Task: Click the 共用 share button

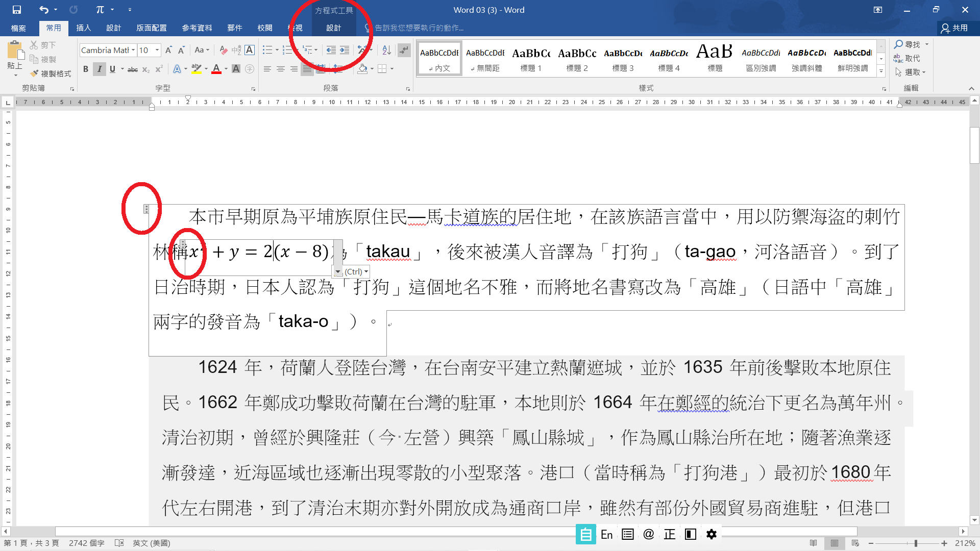Action: 954,28
